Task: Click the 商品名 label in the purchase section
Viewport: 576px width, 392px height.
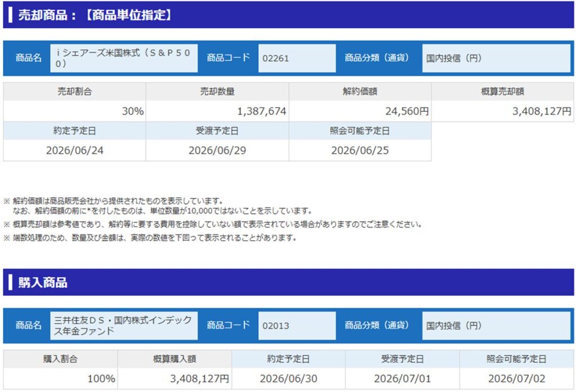Action: coord(28,326)
